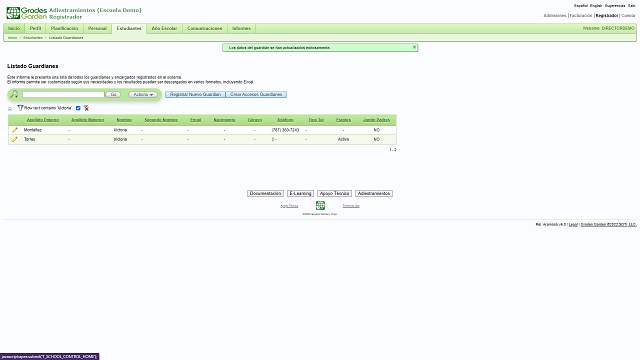The image size is (640, 360).
Task: Click Registrar Nuevo Guardian button
Action: click(x=195, y=94)
